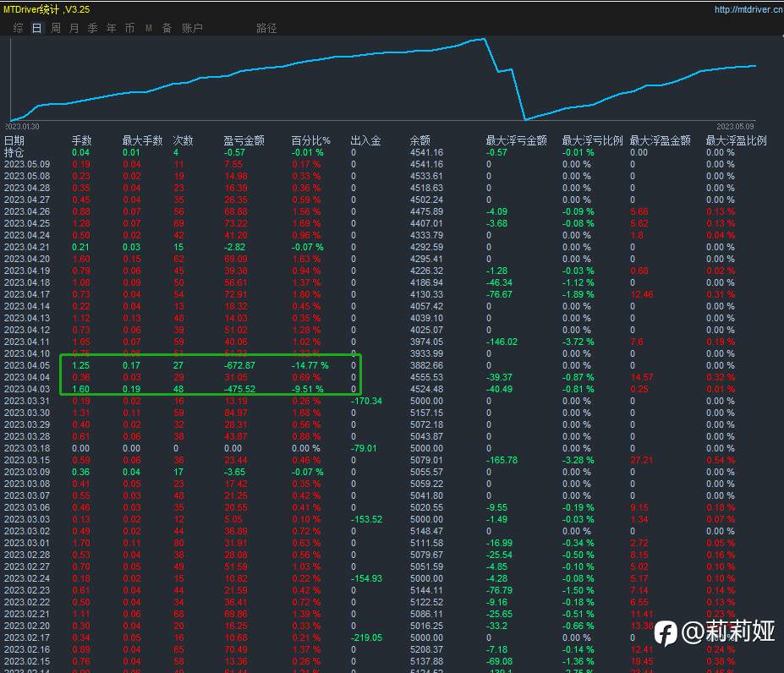Click the -79.01 withdrawal cell
784x673 pixels.
click(x=364, y=448)
